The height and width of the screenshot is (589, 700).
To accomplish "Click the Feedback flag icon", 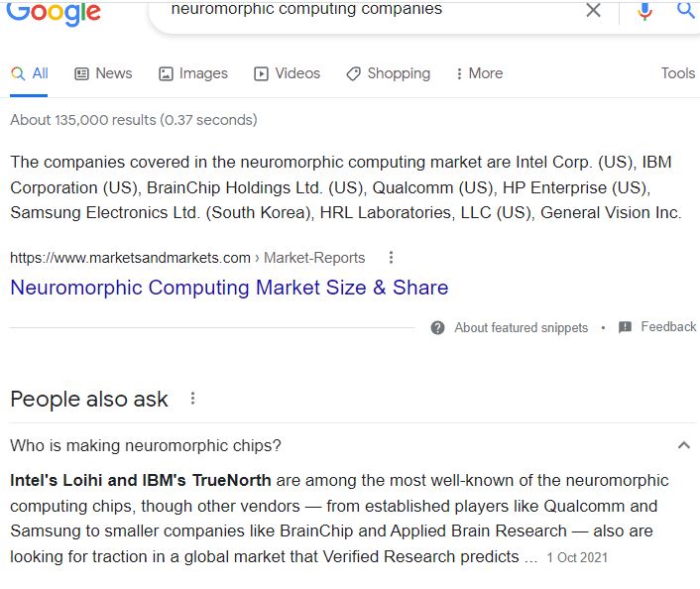I will [x=625, y=327].
